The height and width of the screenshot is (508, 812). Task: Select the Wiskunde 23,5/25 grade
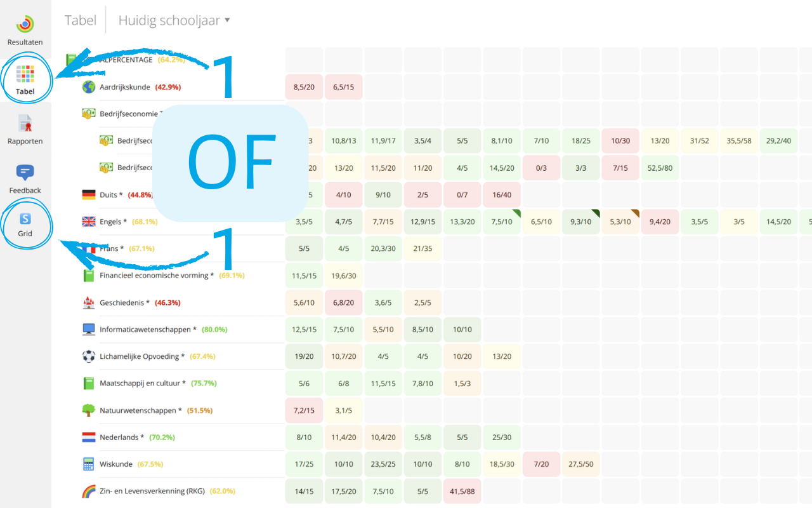(383, 464)
